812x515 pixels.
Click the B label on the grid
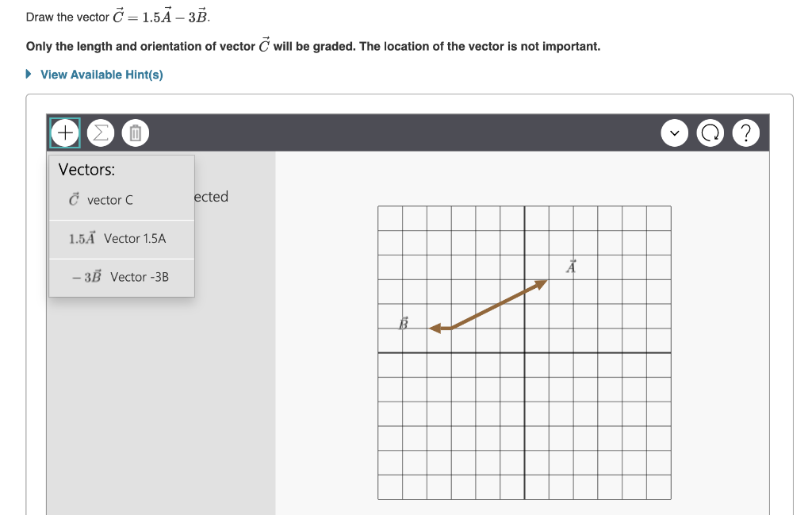coord(403,321)
